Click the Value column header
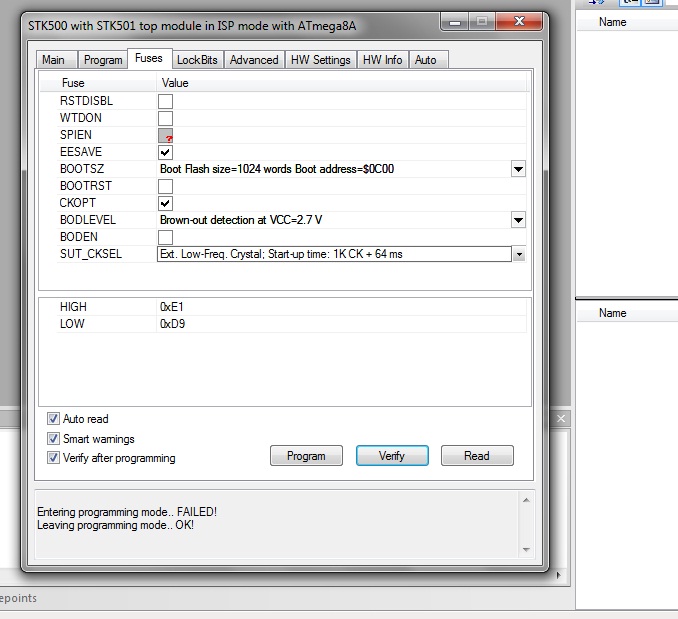678x619 pixels. click(342, 83)
